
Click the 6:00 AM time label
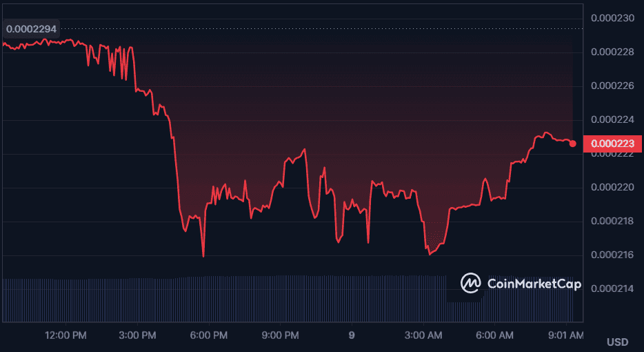(x=496, y=335)
